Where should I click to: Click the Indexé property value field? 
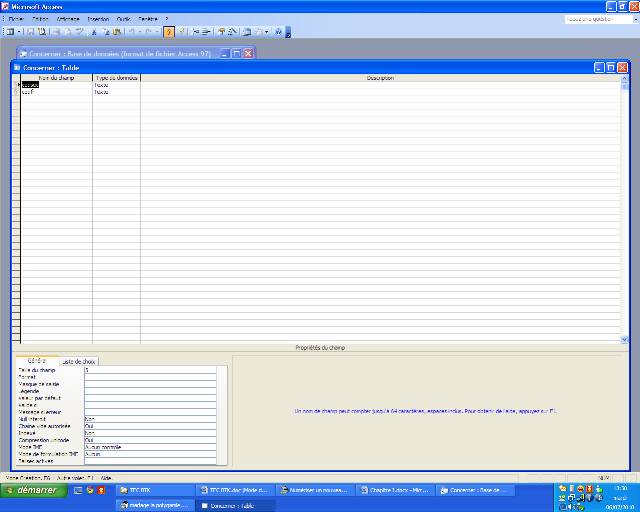[150, 433]
